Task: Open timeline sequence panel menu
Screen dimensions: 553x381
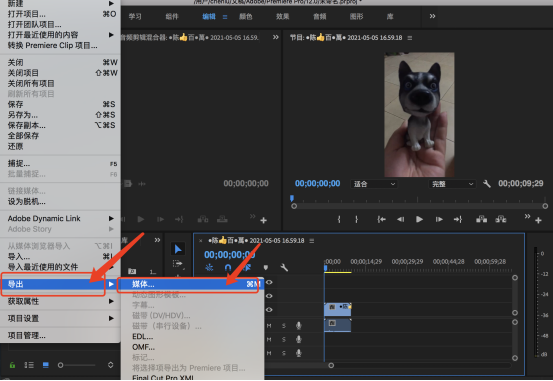Action: (x=311, y=241)
